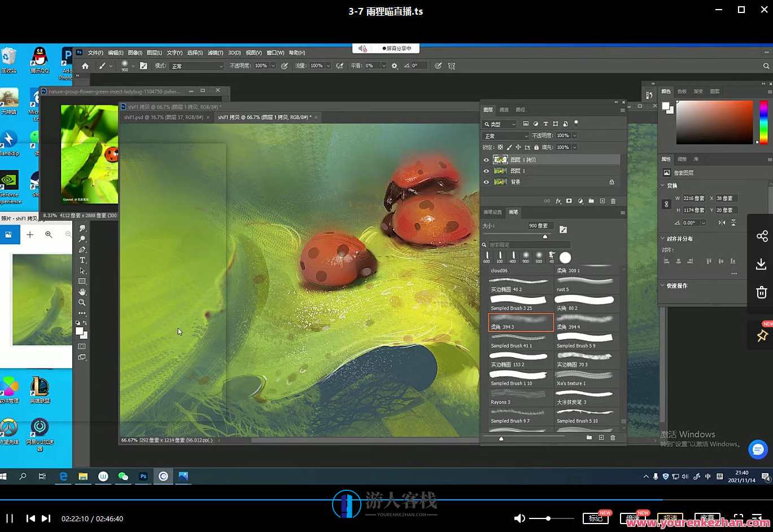
Task: Open smoothing options gear icon
Action: (394, 66)
